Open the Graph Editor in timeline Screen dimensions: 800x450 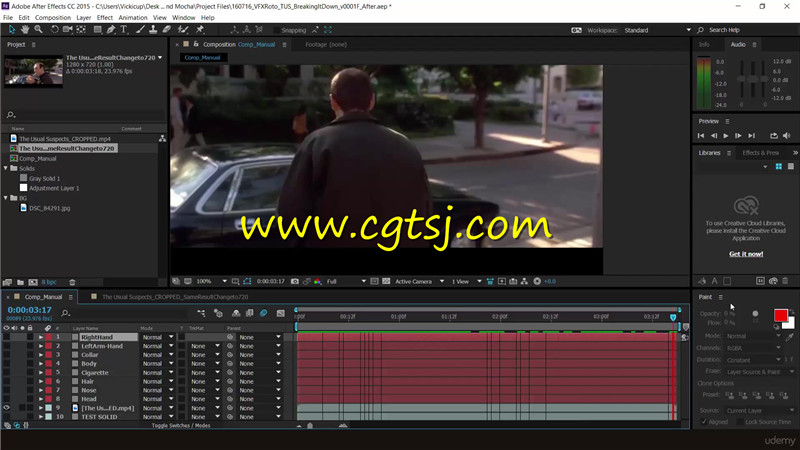[281, 313]
